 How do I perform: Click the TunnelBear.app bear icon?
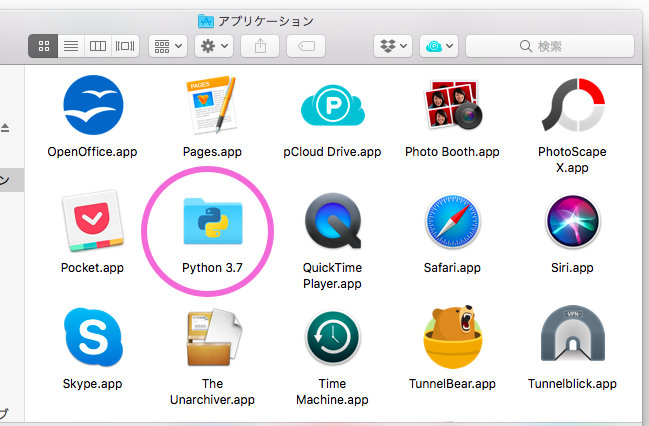452,337
